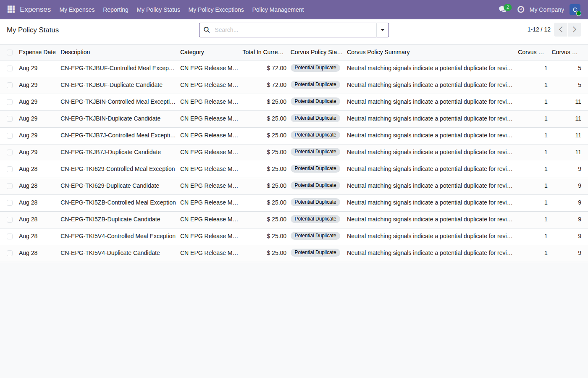Open CN-EPG-TKI5ZB-Controlled Meal Exception record
588x378 pixels.
pyautogui.click(x=118, y=202)
